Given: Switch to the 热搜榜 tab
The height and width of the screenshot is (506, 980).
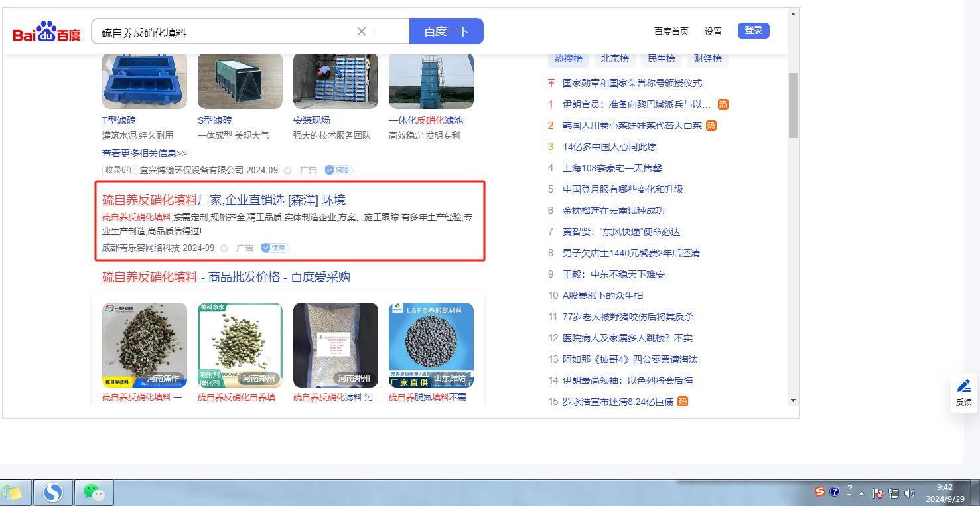Looking at the screenshot, I should point(569,58).
